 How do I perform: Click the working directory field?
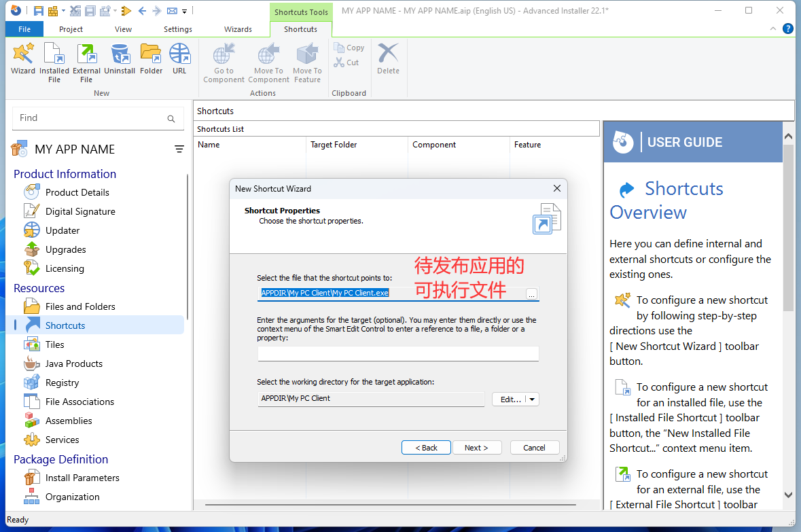point(371,399)
